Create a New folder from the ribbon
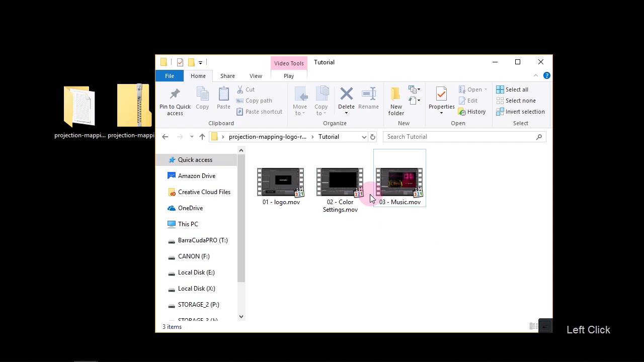 [396, 102]
